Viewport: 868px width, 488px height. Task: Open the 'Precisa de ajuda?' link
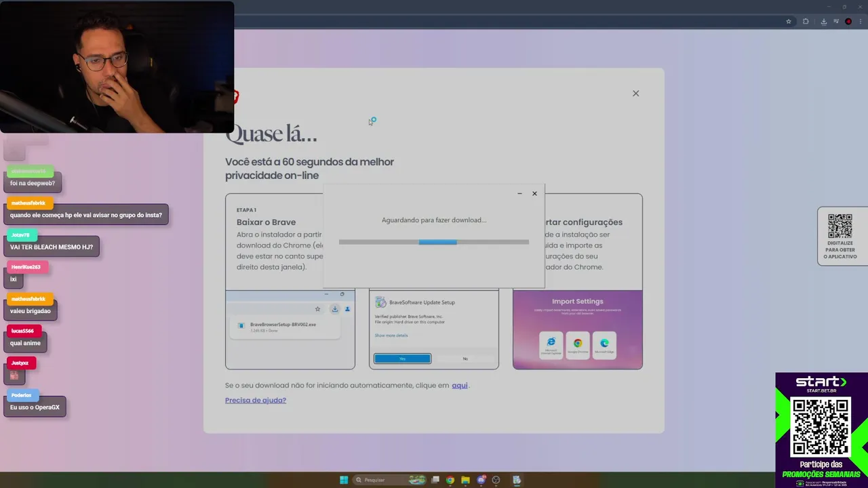pos(256,400)
